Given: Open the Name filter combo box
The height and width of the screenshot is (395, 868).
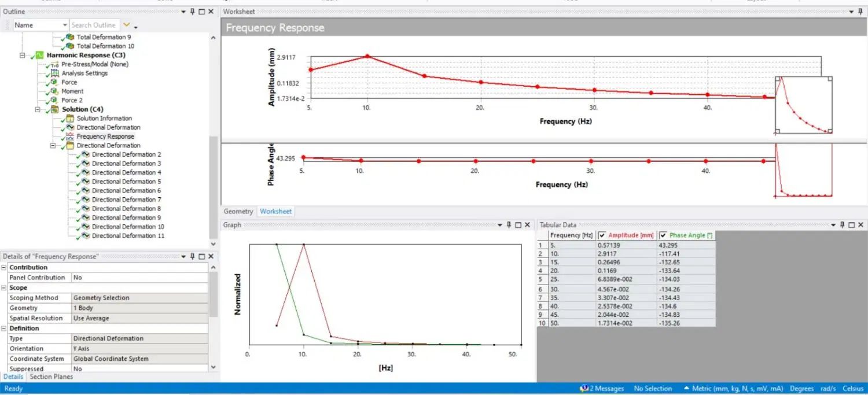Looking at the screenshot, I should [x=40, y=25].
